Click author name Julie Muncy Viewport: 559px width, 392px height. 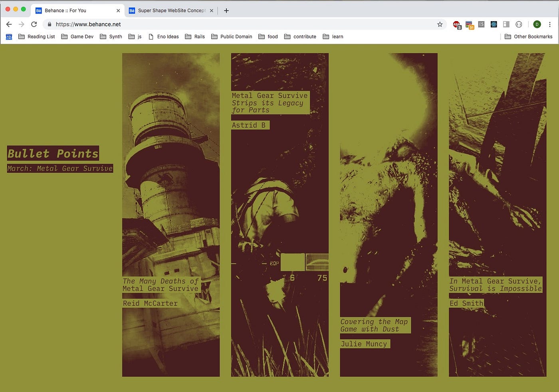point(364,344)
